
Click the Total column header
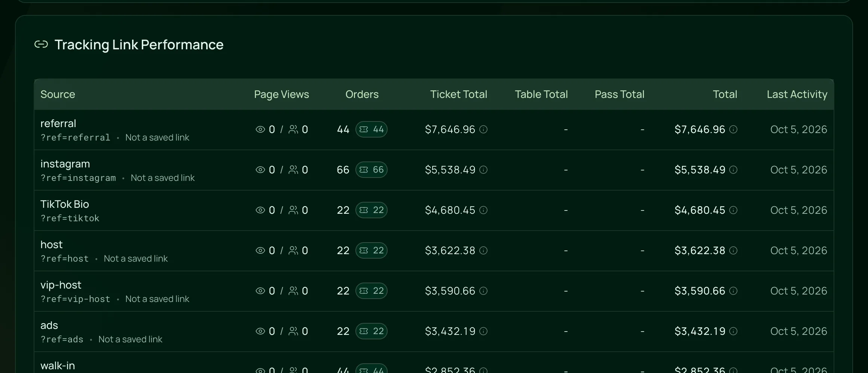point(725,94)
